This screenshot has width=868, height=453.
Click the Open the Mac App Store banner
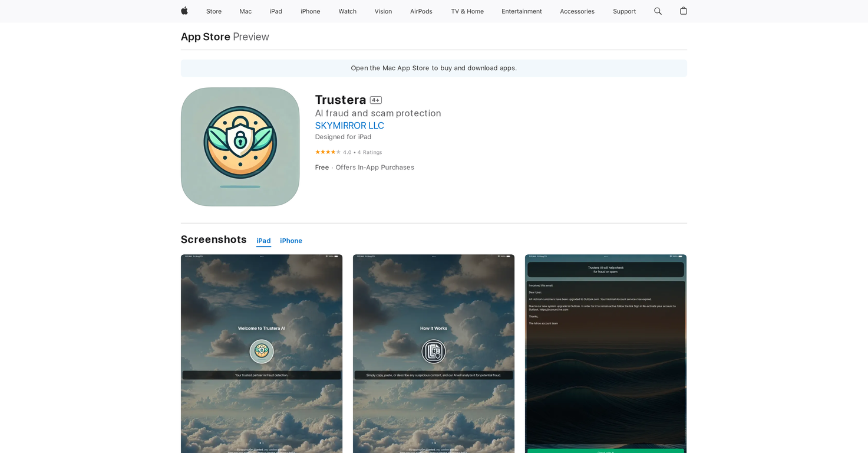[433, 68]
